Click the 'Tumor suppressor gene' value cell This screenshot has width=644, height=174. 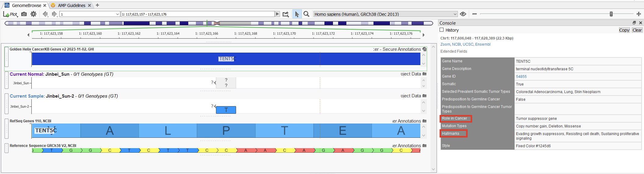tap(578, 119)
